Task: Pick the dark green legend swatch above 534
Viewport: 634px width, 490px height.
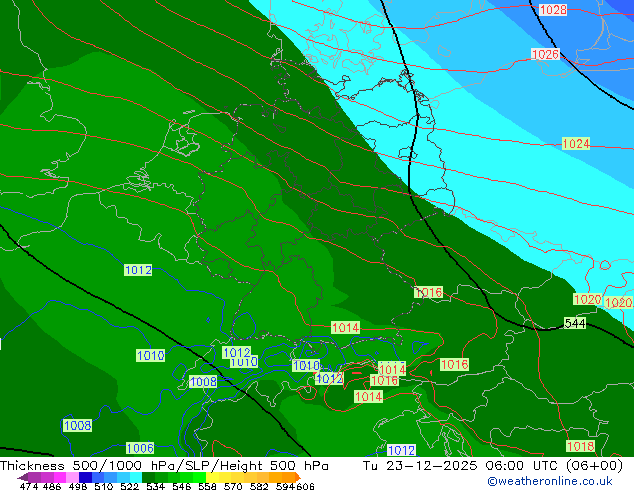Action: pos(148,477)
